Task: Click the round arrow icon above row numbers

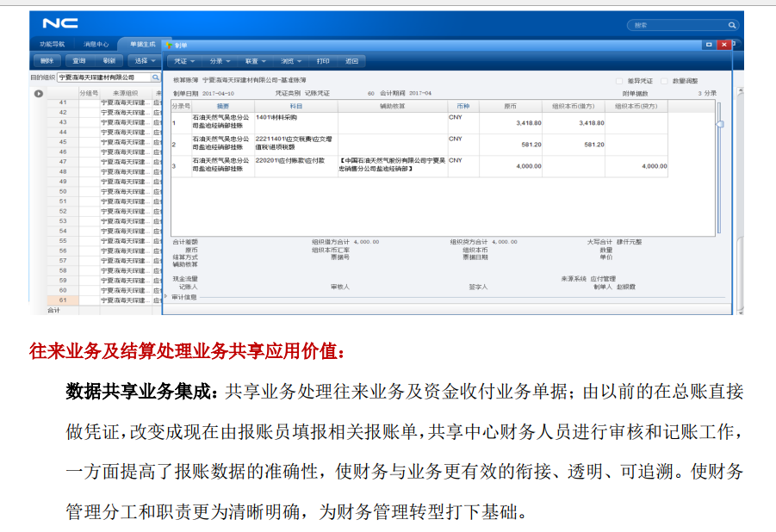Action: pyautogui.click(x=38, y=93)
